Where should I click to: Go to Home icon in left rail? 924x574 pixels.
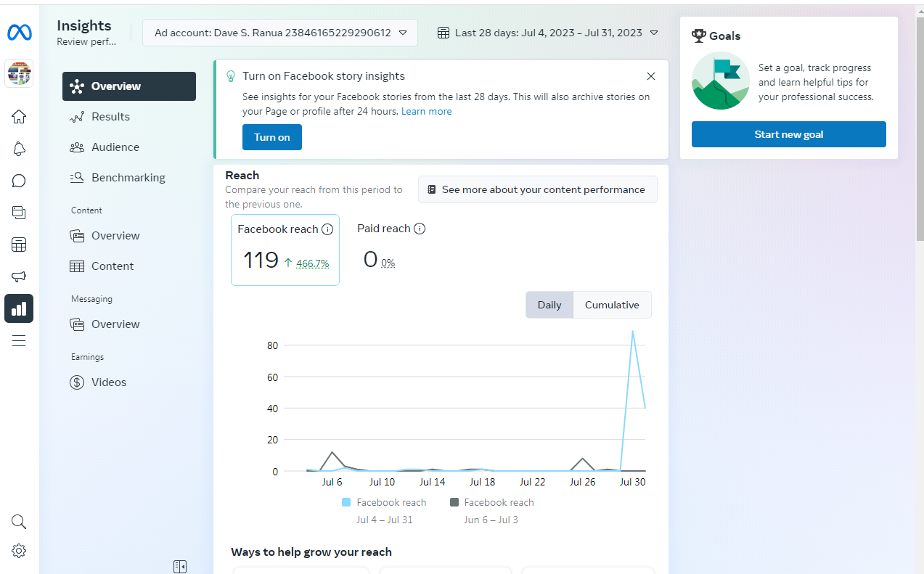19,117
